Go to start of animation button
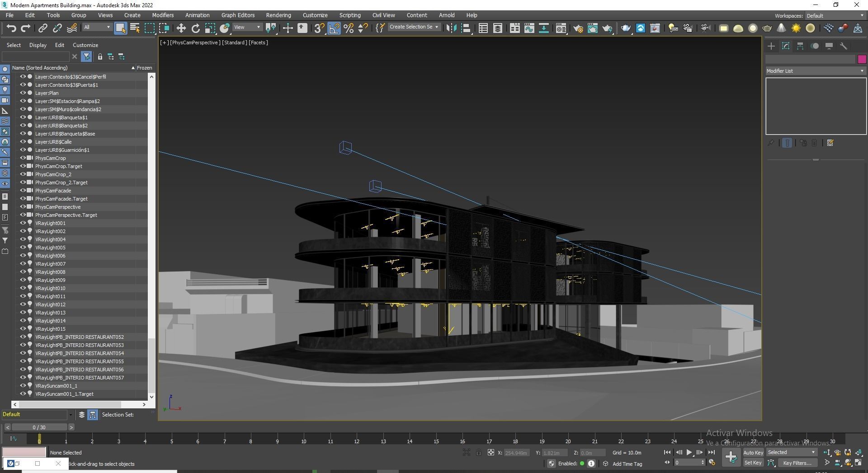 tap(667, 452)
